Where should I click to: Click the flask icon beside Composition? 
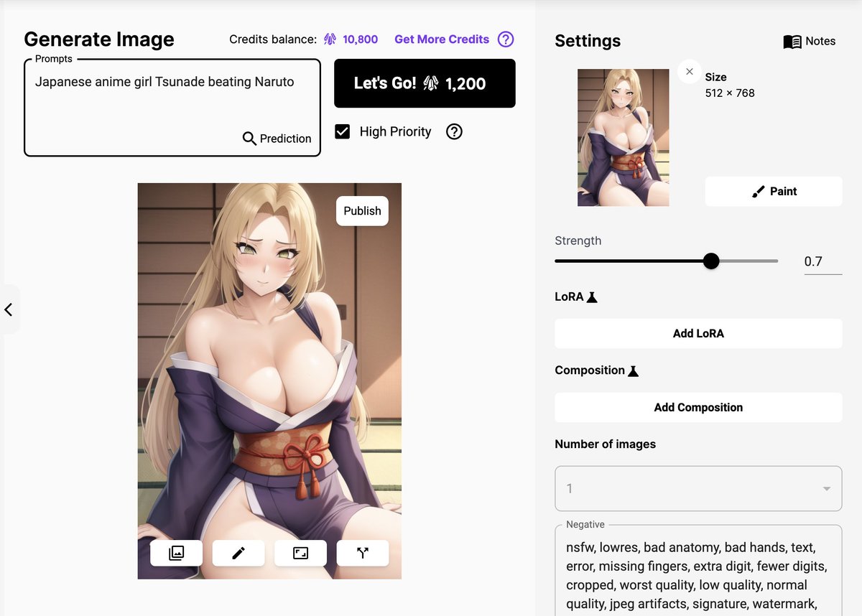(x=633, y=370)
